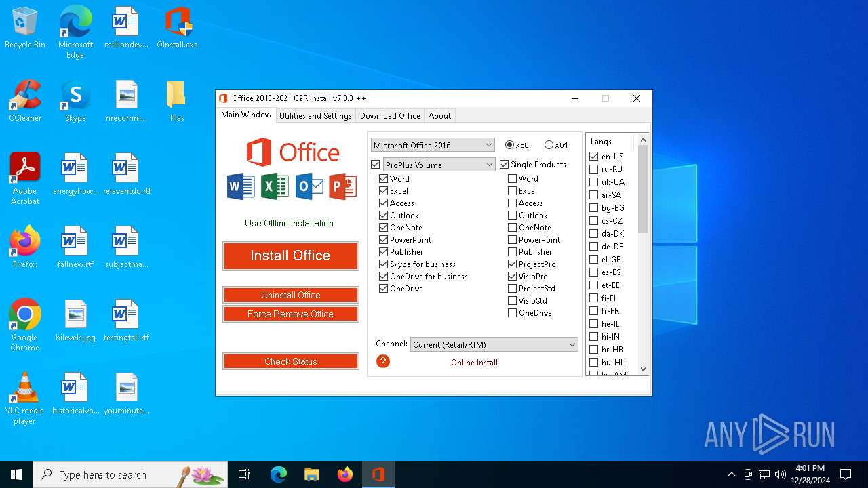Open Google Chrome desktop shortcut
868x488 pixels.
25,325
